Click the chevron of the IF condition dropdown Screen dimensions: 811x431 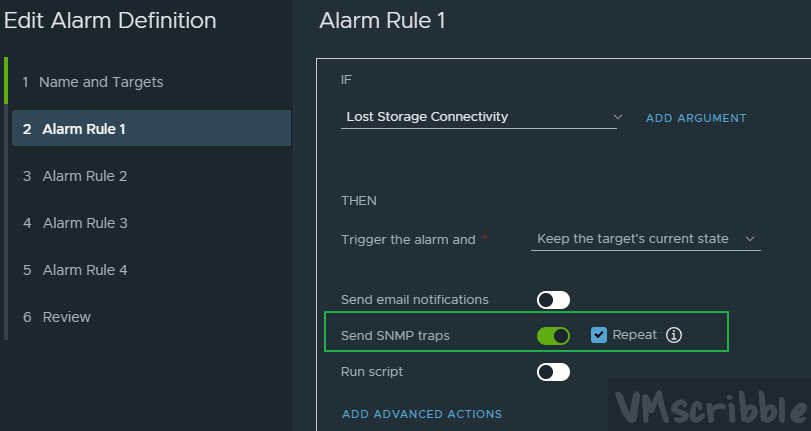click(x=618, y=117)
